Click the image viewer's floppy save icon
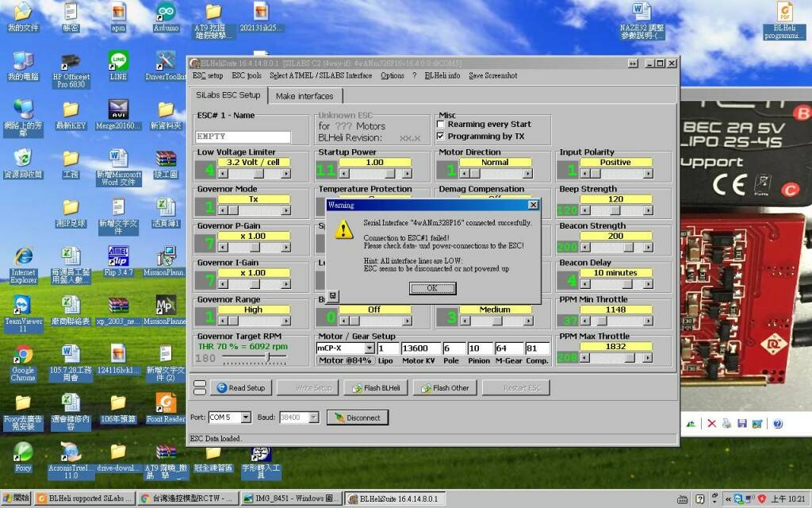 click(741, 424)
